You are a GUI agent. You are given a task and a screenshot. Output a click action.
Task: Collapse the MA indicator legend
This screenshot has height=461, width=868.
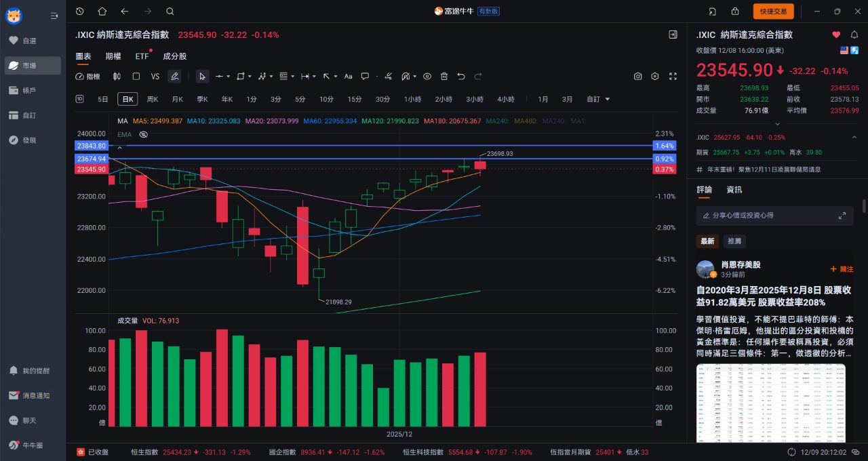coord(121,147)
